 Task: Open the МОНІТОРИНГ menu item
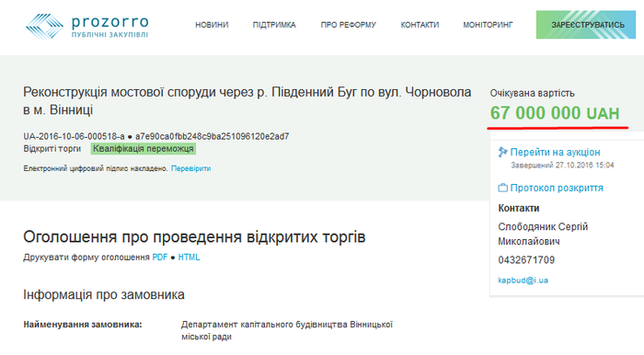(x=488, y=25)
